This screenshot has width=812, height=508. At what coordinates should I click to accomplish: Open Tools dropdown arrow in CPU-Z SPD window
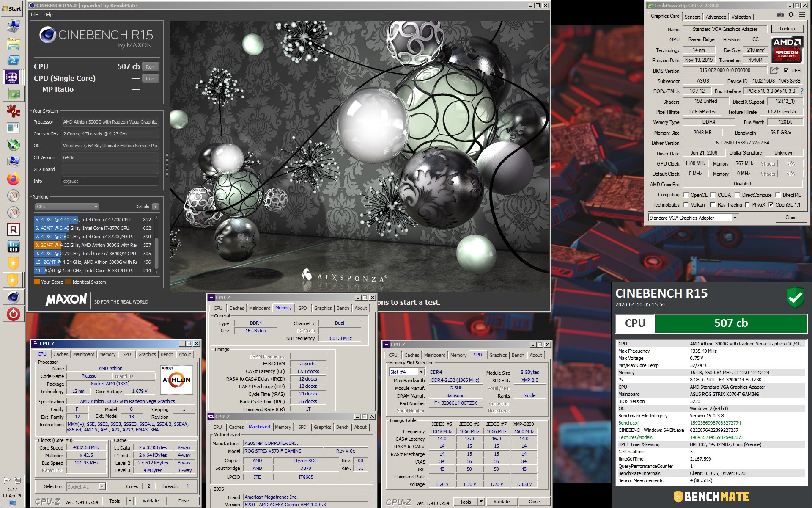coord(481,502)
